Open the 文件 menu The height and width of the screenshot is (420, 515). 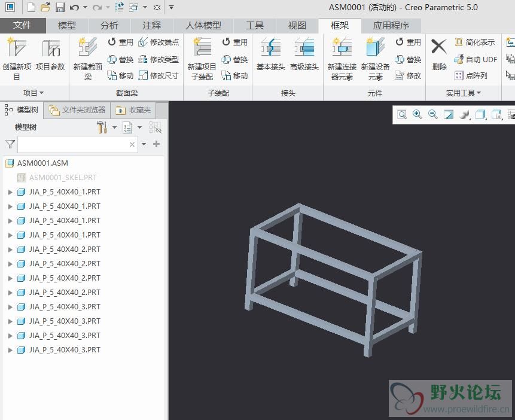pyautogui.click(x=22, y=25)
